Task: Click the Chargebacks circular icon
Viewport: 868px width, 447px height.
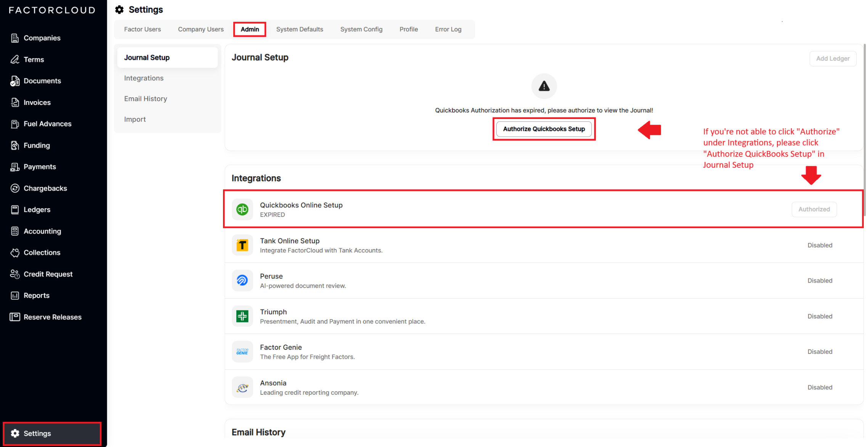Action: pyautogui.click(x=15, y=188)
